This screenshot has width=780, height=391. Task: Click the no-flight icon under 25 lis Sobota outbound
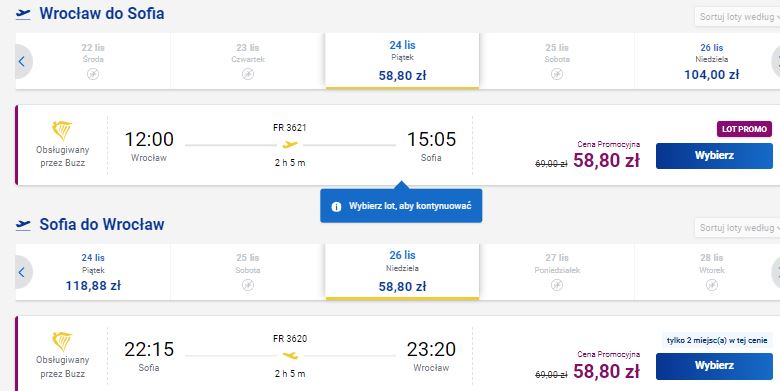click(557, 74)
